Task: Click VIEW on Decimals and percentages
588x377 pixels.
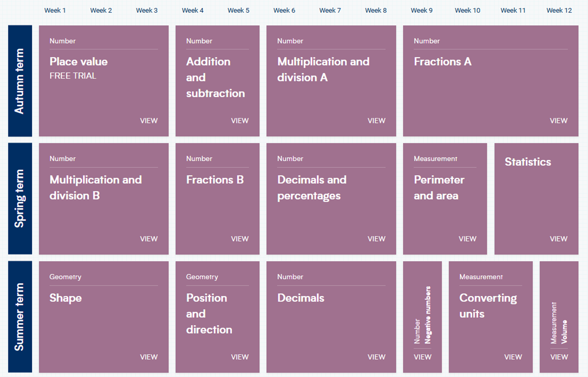Action: tap(376, 239)
